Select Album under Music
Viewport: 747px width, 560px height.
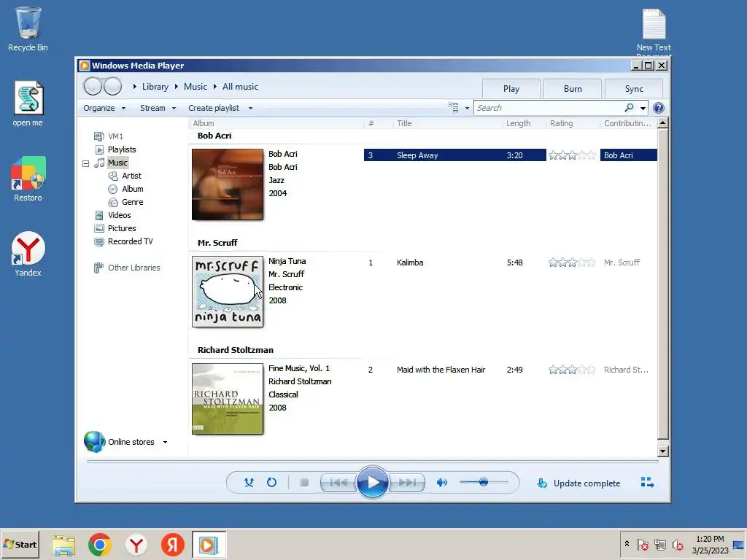pyautogui.click(x=133, y=189)
